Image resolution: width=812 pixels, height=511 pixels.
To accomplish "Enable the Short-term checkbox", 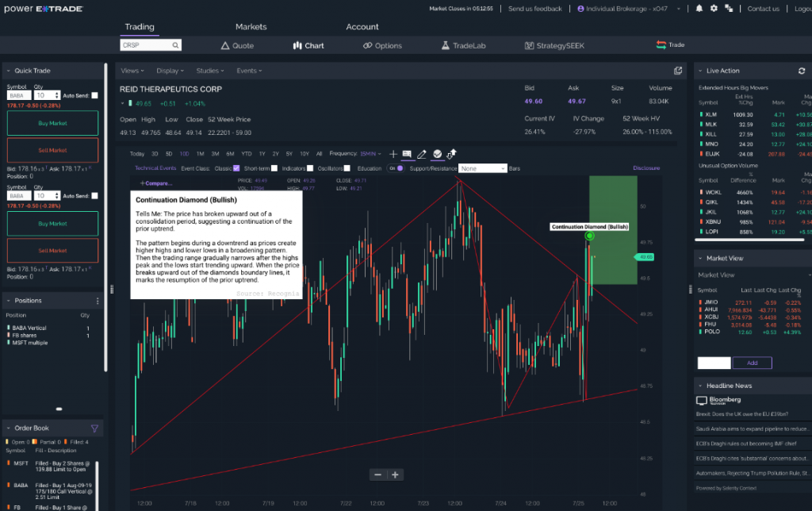I will (274, 168).
